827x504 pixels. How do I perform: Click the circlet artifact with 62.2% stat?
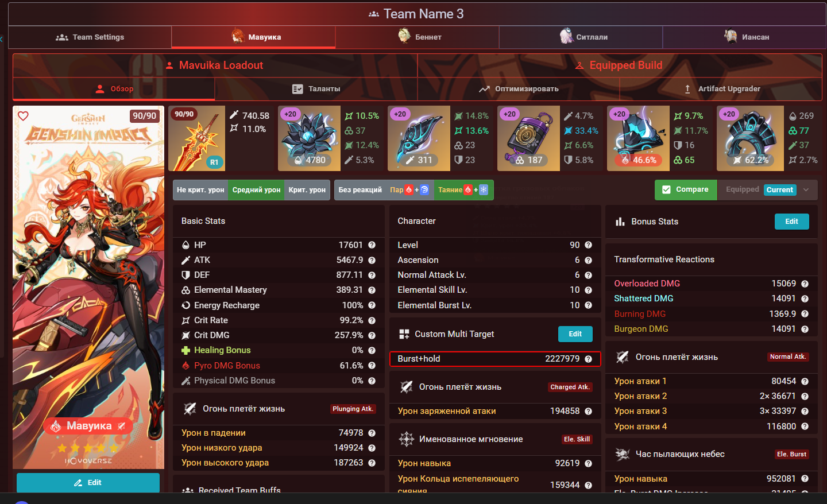coord(750,138)
